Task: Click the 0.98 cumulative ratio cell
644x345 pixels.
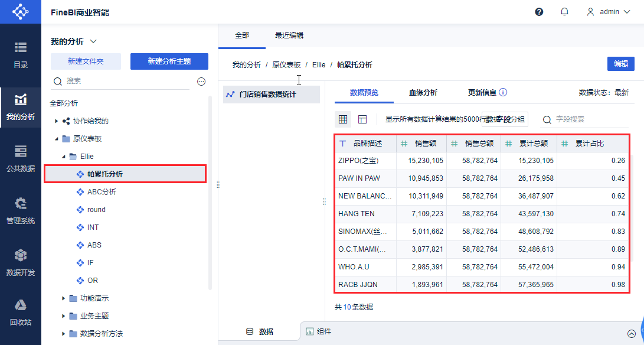Action: pyautogui.click(x=593, y=284)
